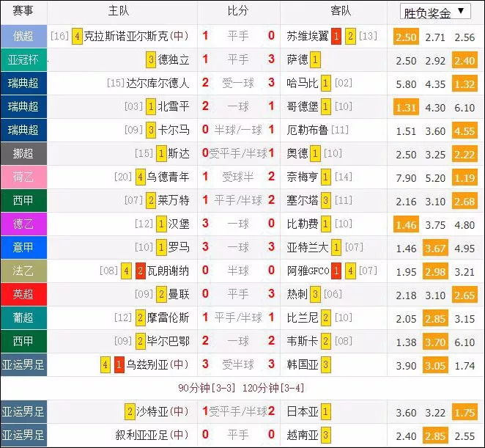Screen dimensions: 485x448
Task: Click highlighted odds 3.67 in 罗马 row
Action: click(x=435, y=248)
